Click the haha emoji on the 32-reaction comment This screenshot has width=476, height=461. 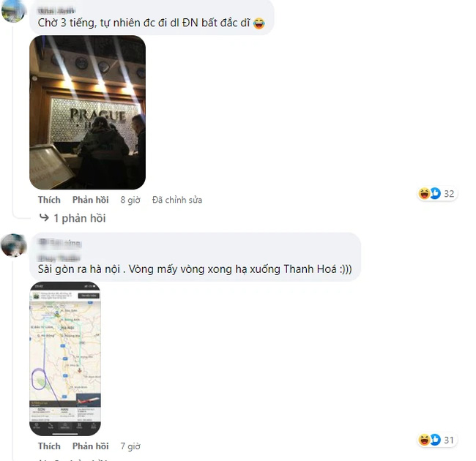424,193
